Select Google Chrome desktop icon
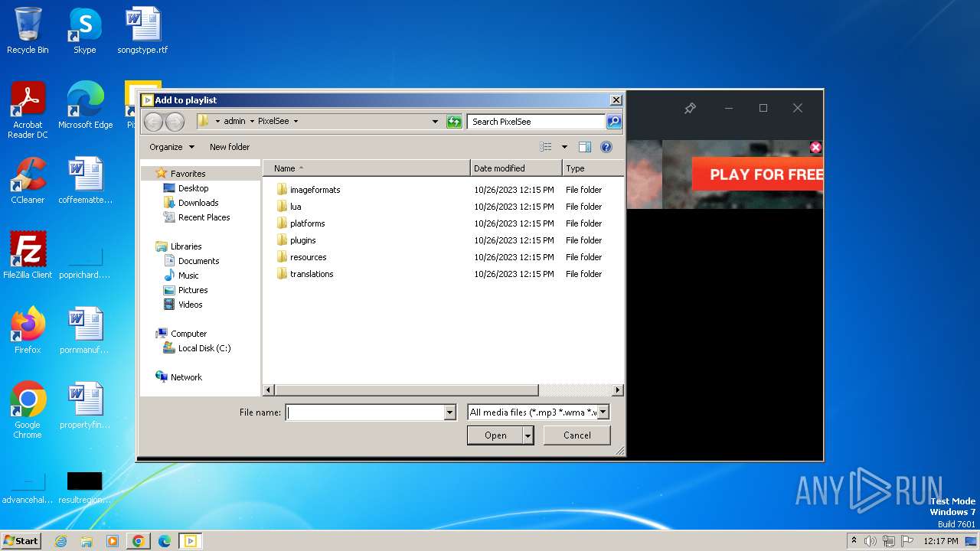980x551 pixels. 28,410
